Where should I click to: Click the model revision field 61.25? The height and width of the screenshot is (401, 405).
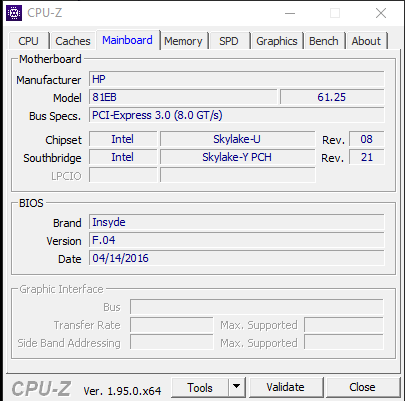point(332,97)
